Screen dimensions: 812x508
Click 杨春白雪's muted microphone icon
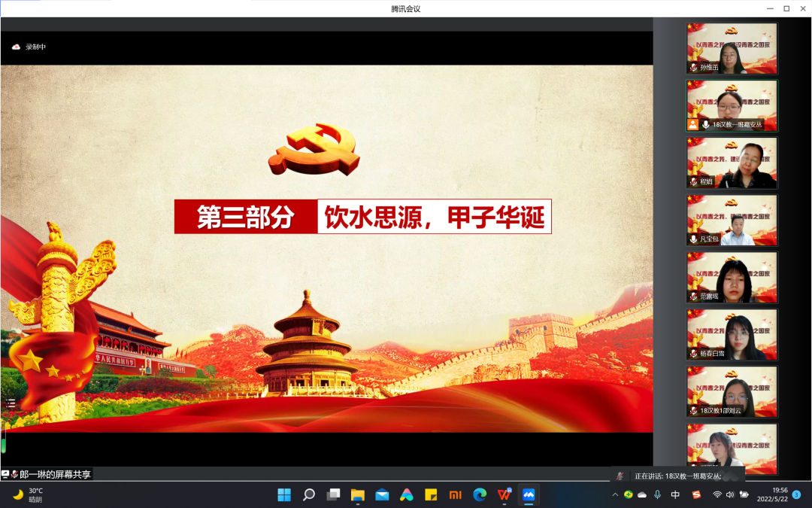[x=693, y=354]
